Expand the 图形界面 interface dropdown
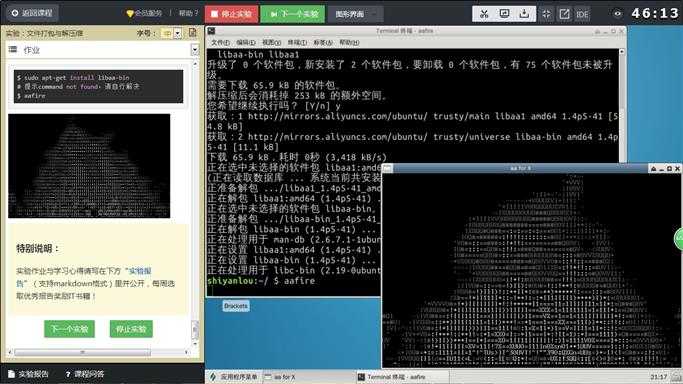The image size is (683, 384). (355, 14)
